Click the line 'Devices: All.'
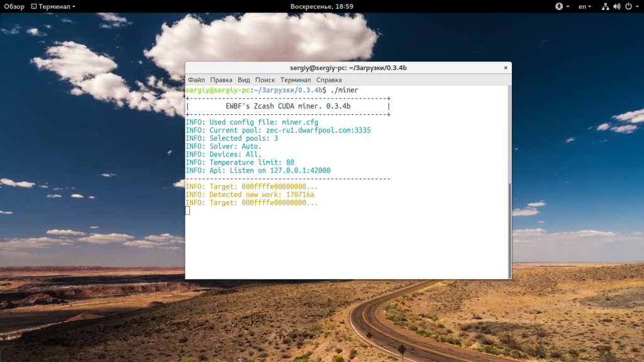644x362 pixels. [223, 155]
